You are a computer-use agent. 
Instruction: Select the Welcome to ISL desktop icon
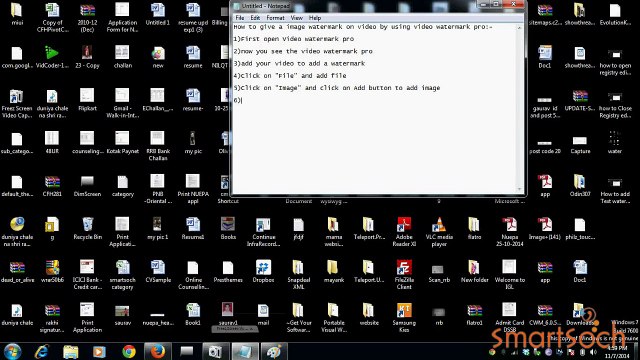pos(509,275)
